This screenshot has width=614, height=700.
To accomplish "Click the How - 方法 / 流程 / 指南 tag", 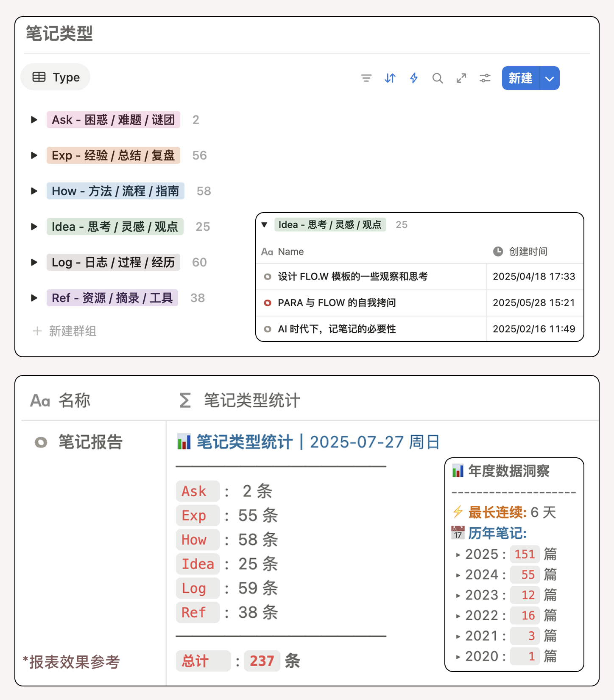I will coord(115,191).
